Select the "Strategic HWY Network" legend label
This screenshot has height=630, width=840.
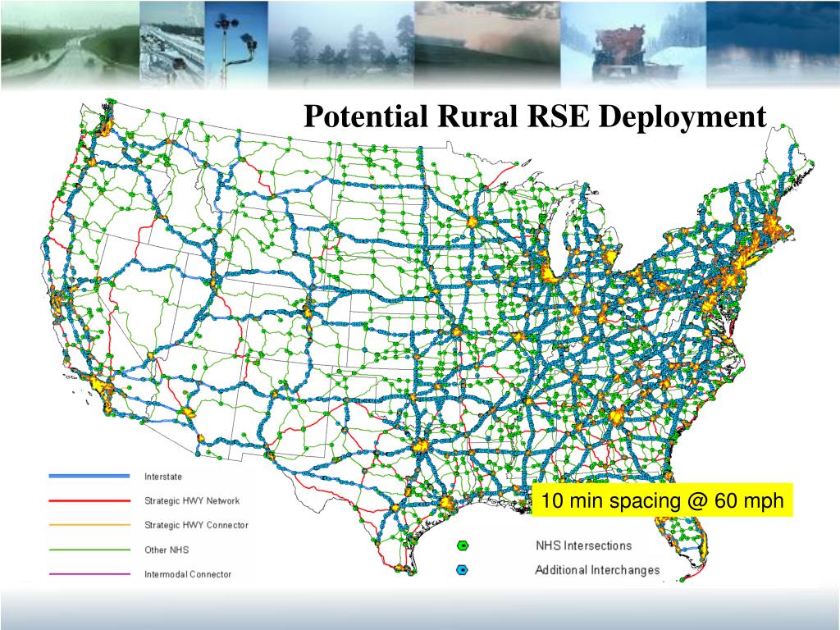click(192, 501)
